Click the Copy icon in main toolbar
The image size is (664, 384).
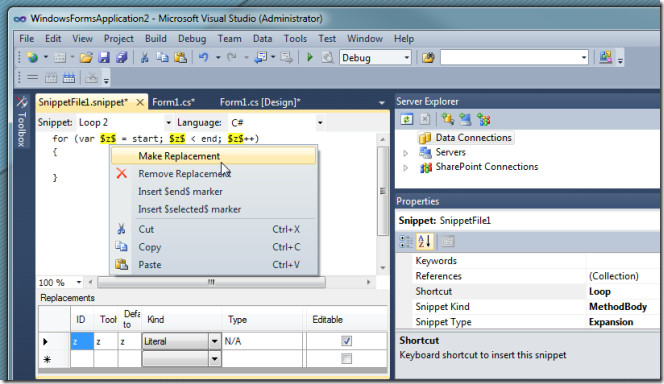click(x=162, y=58)
